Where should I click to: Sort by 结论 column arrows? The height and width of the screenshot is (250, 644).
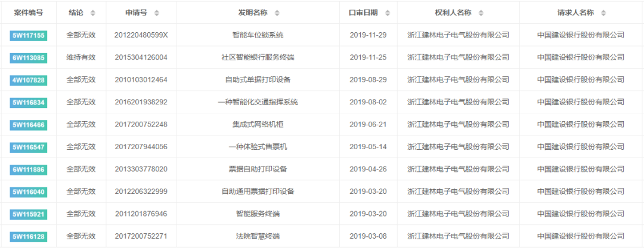click(92, 13)
